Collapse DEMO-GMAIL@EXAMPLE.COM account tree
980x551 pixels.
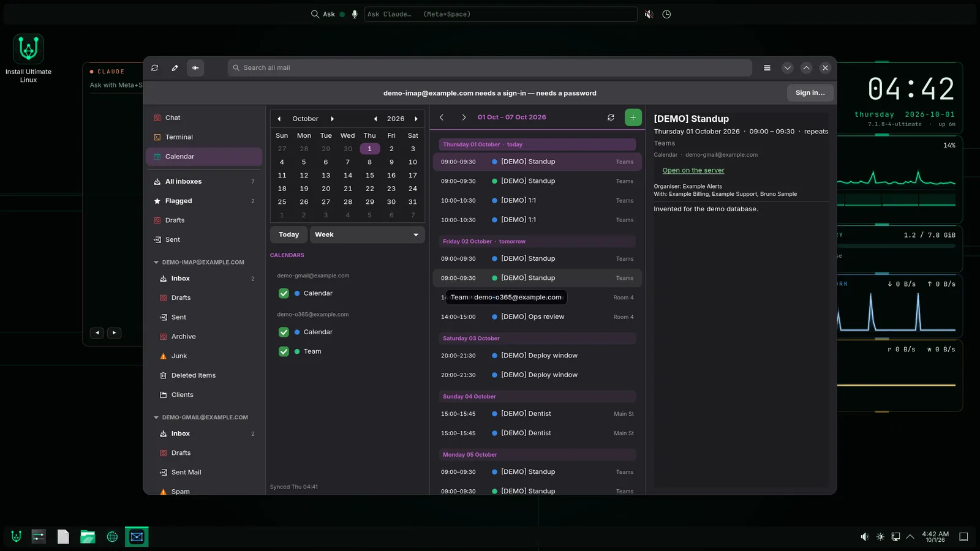(x=156, y=418)
